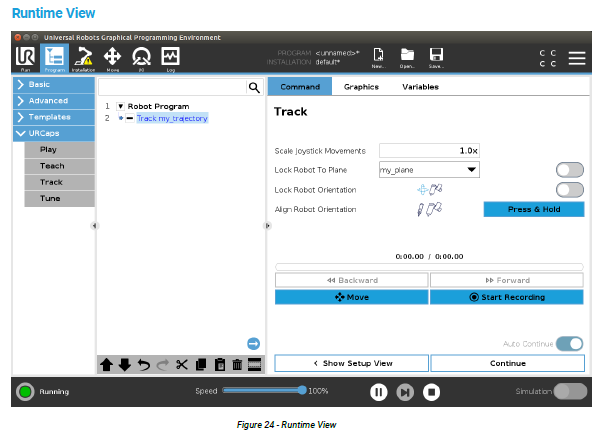Select the Teach URCap
597x431 pixels.
(59, 166)
